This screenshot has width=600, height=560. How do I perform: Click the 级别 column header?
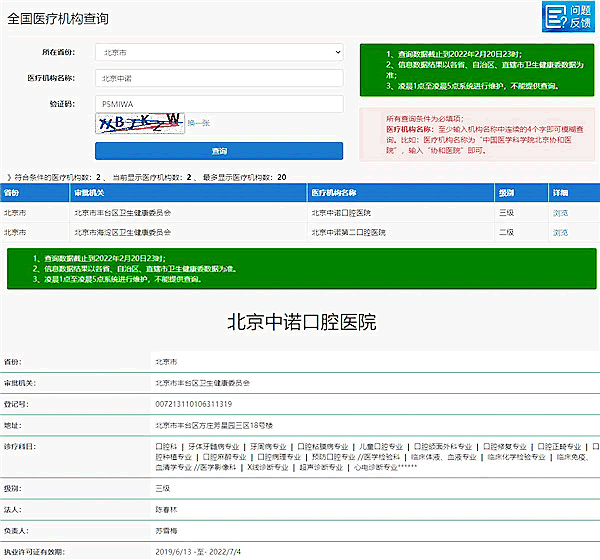coord(507,192)
